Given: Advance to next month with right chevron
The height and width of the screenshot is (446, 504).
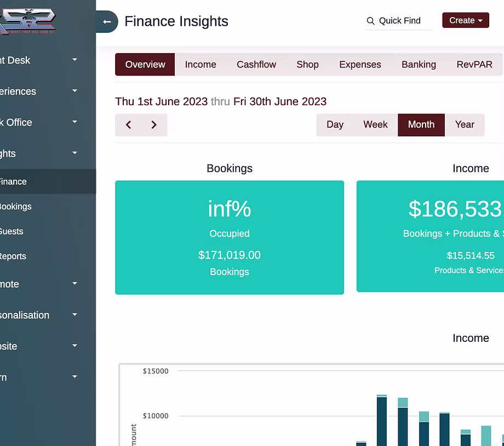Looking at the screenshot, I should (154, 125).
